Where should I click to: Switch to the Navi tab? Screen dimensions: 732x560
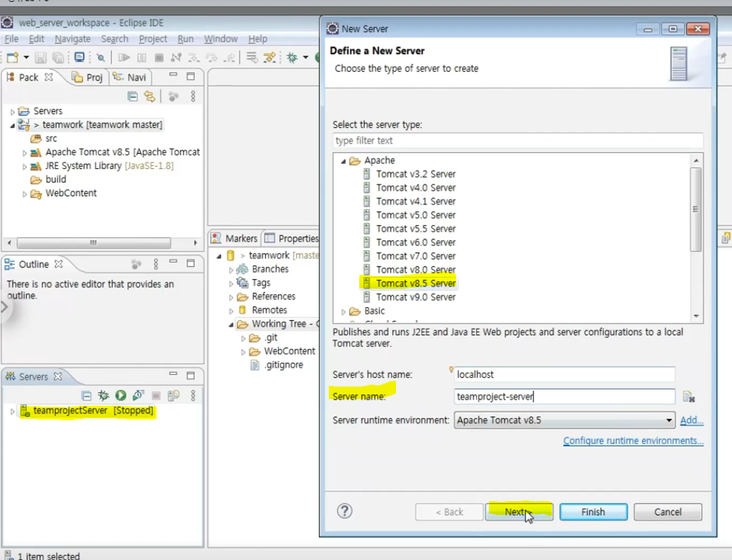[x=129, y=77]
